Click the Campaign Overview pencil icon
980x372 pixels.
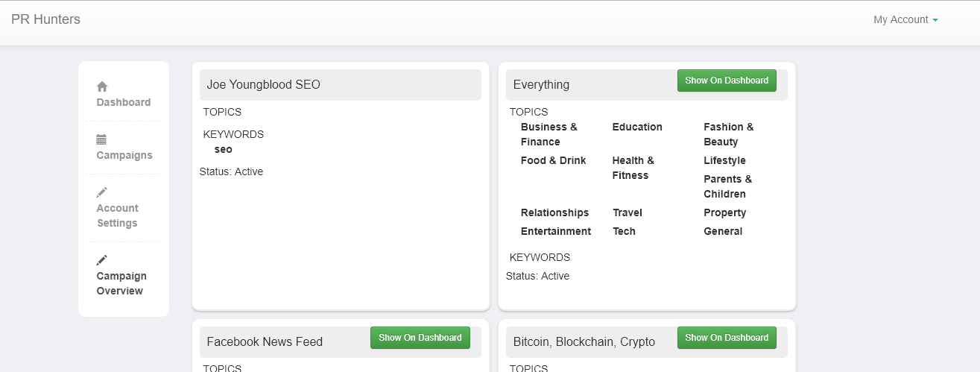[x=102, y=260]
